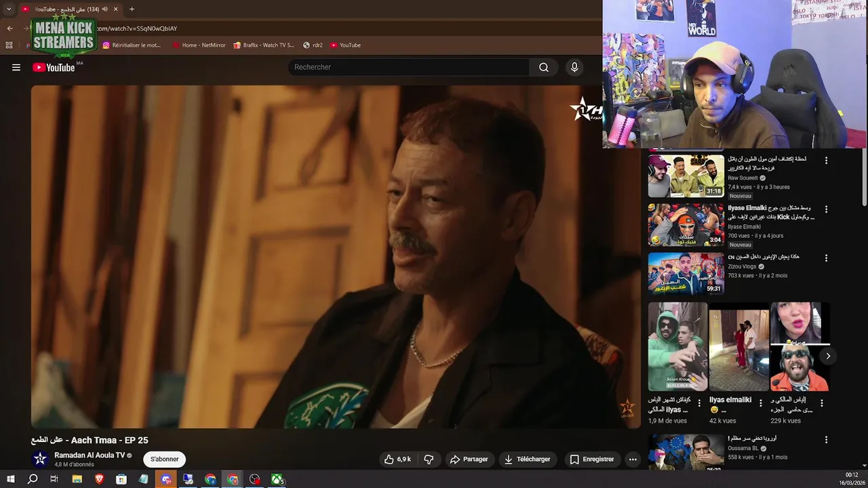Open Zizou Vlogs 59:31 video thumbnail
Image resolution: width=868 pixels, height=488 pixels.
click(x=686, y=274)
